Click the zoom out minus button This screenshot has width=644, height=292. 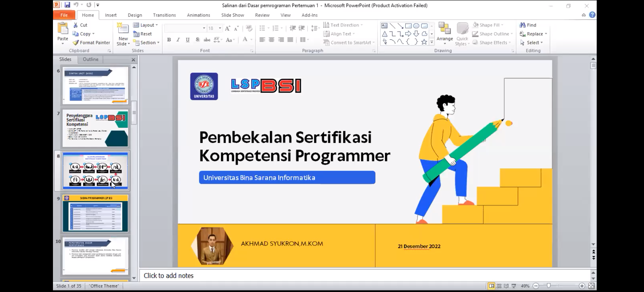pyautogui.click(x=536, y=286)
